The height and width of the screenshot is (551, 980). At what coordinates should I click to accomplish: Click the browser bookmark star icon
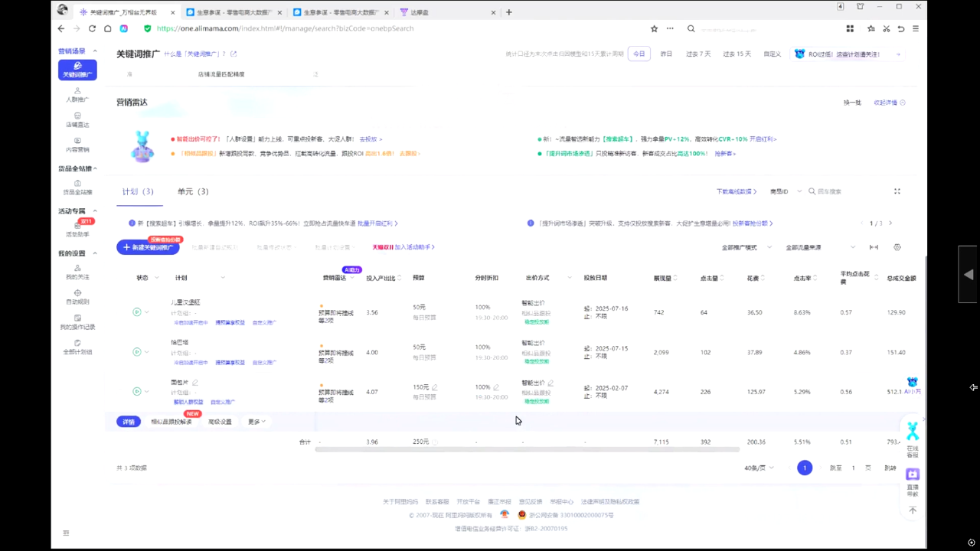click(654, 29)
